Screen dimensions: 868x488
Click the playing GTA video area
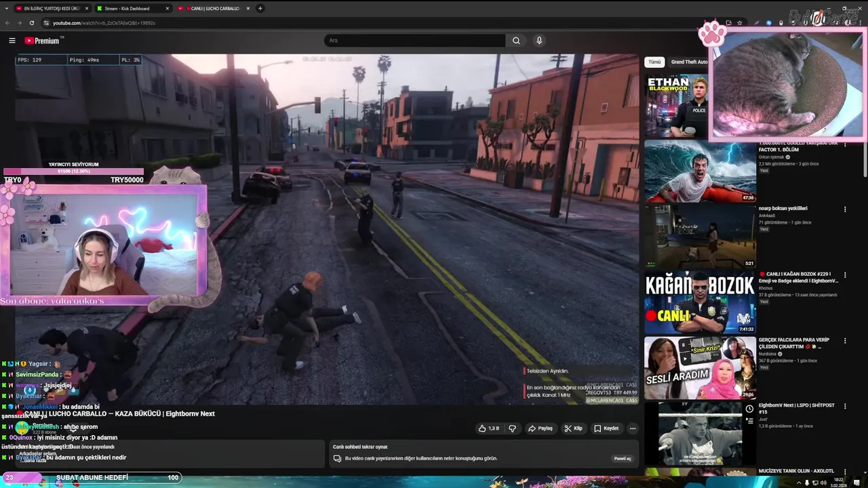tap(326, 229)
